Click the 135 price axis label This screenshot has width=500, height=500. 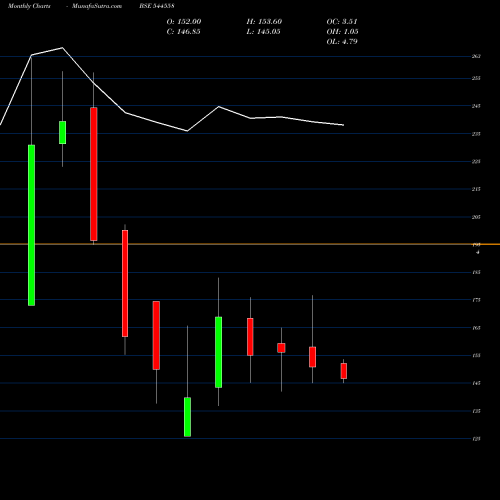476,411
